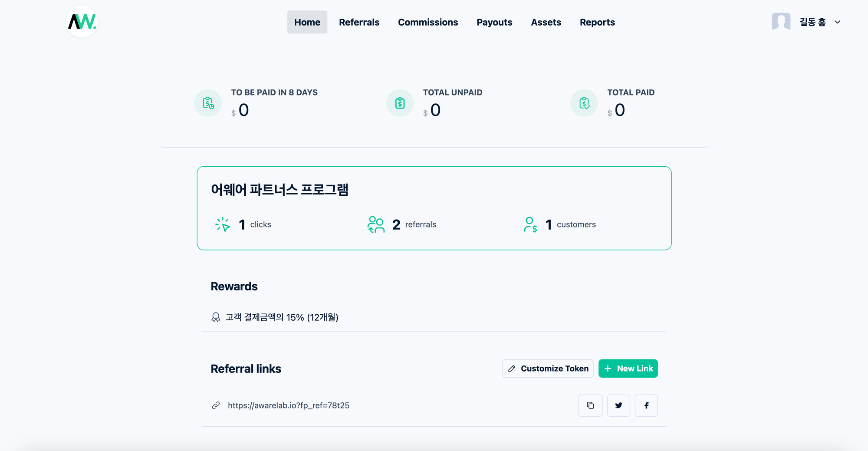This screenshot has width=868, height=451.
Task: Click the customers person-dollar icon
Action: [530, 224]
